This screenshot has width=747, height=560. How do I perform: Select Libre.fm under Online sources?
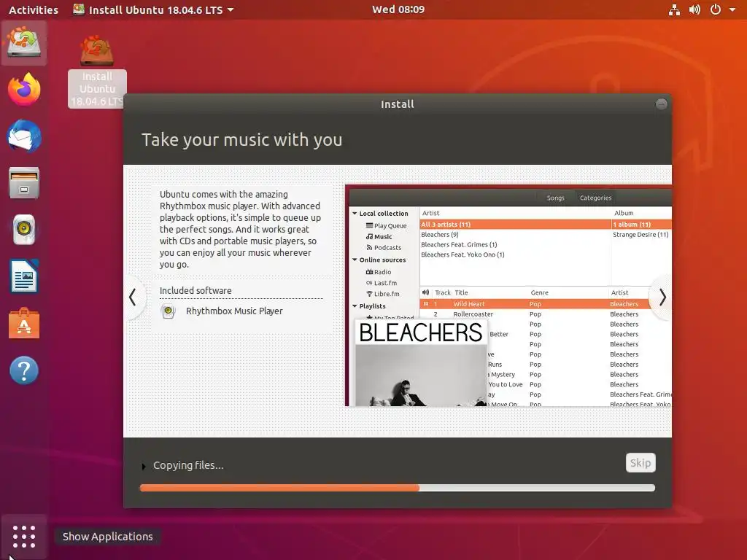point(382,294)
